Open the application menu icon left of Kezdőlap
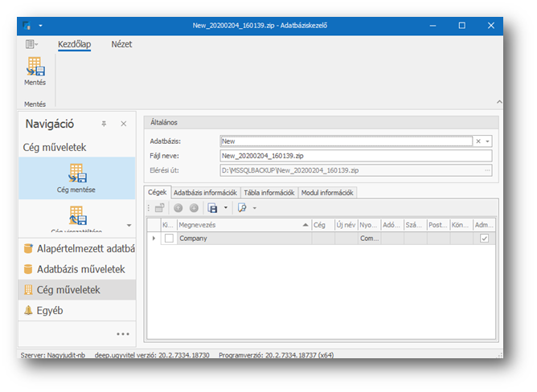This screenshot has height=392, width=537. (x=31, y=44)
